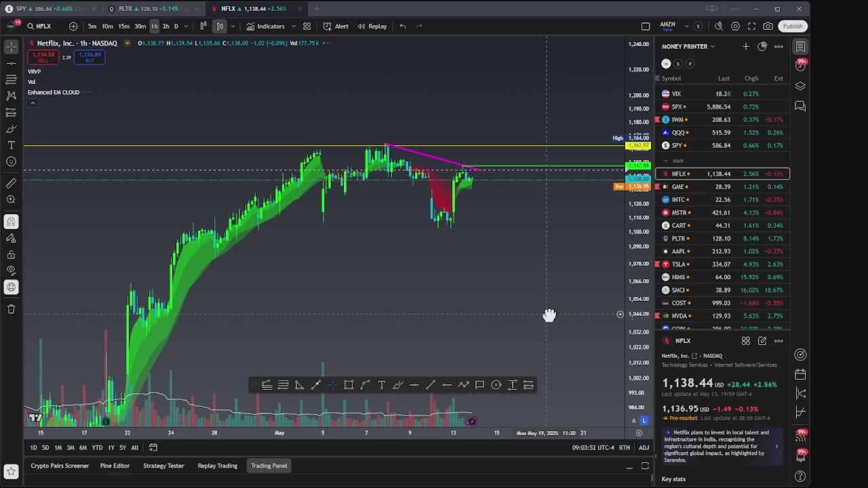The image size is (868, 488).
Task: Open MONEY PRINTER watchlist dropdown
Action: 688,46
